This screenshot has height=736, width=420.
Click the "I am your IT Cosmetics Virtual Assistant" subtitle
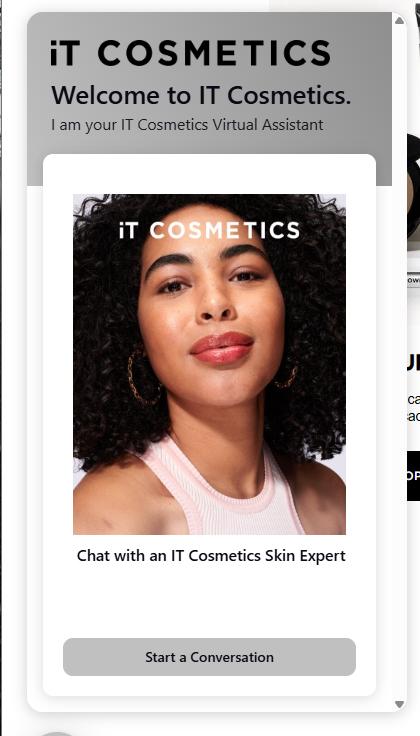pos(187,125)
